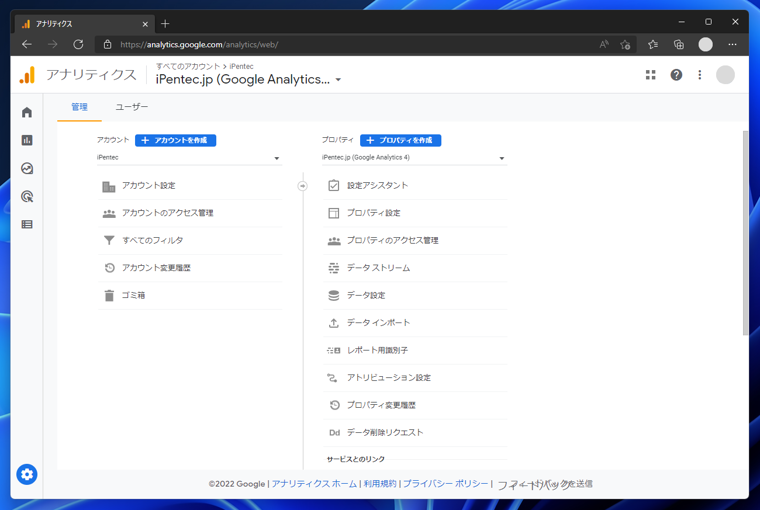Open browser Settings and more ellipsis
Viewport: 760px width, 510px height.
click(x=732, y=45)
